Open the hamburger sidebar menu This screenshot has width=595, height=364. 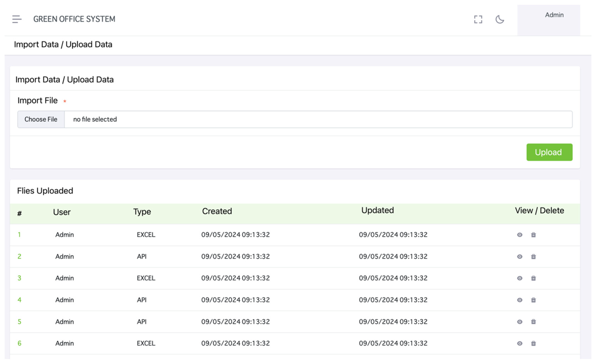[x=17, y=19]
